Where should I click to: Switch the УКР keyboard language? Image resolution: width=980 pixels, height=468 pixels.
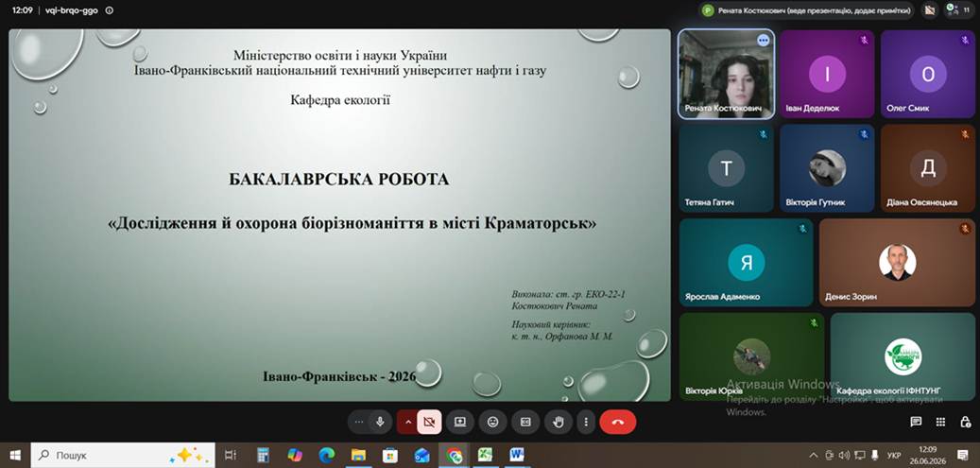[x=894, y=456]
